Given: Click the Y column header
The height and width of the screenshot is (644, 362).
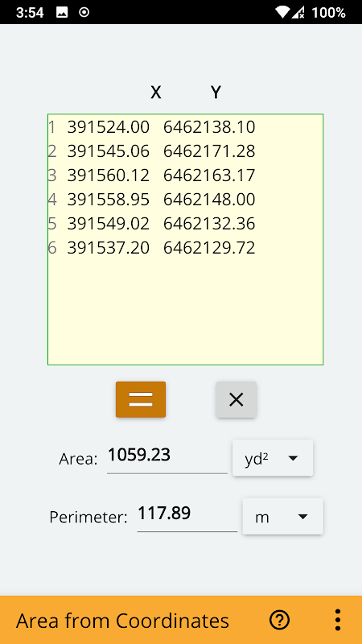Looking at the screenshot, I should (216, 93).
